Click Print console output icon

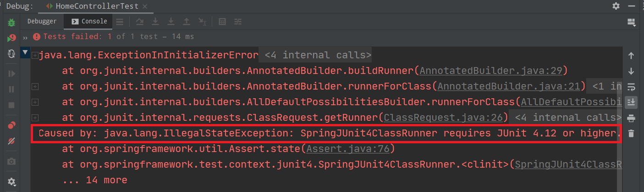click(x=631, y=118)
